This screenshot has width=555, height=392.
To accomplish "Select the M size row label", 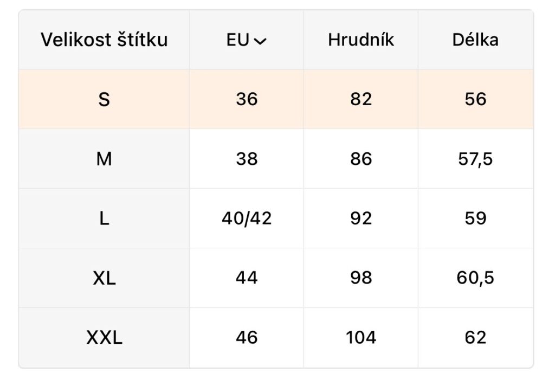I will [104, 159].
